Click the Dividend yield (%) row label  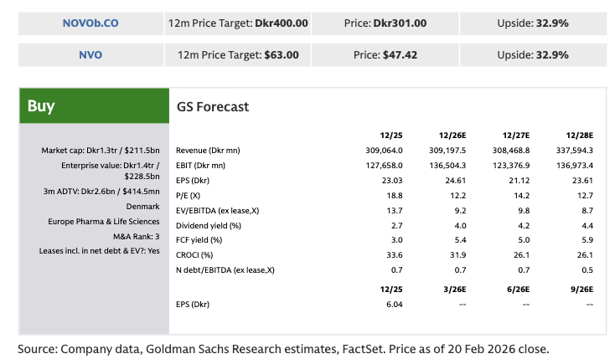click(x=209, y=225)
